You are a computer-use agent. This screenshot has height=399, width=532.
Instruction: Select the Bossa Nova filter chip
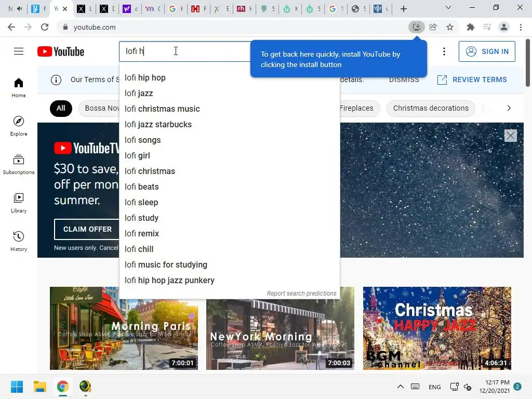point(99,108)
